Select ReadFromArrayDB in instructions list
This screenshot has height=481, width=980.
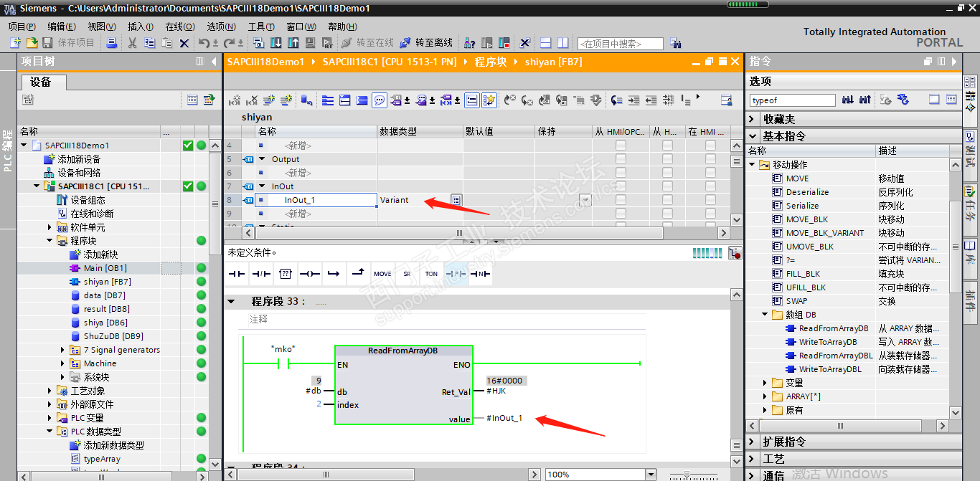tap(832, 328)
